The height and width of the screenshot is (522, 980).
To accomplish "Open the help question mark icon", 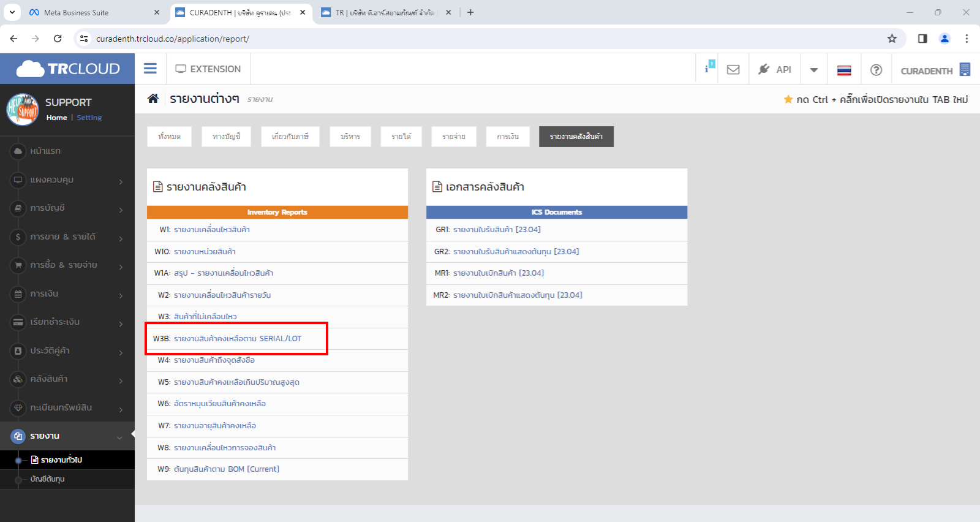I will [876, 70].
